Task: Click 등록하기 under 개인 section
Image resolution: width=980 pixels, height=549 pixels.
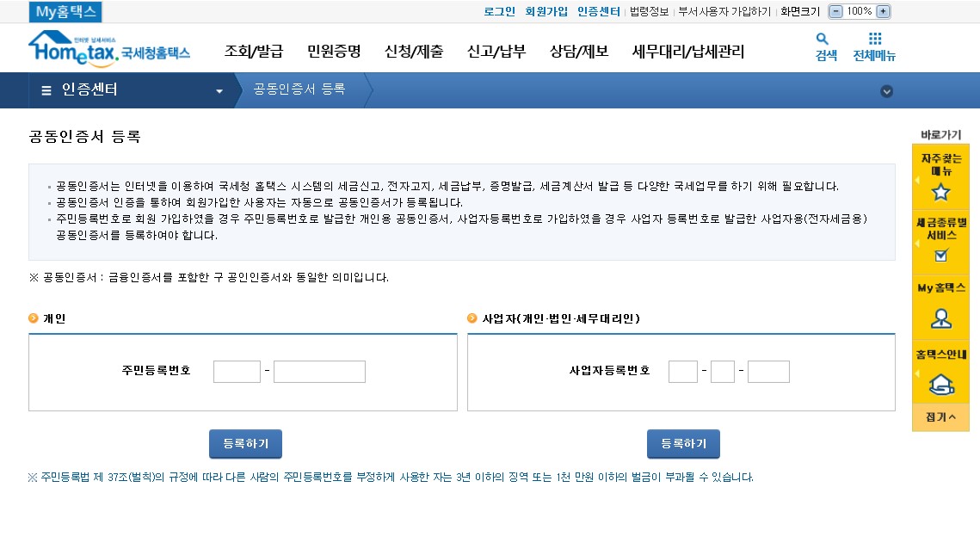Action: tap(245, 444)
